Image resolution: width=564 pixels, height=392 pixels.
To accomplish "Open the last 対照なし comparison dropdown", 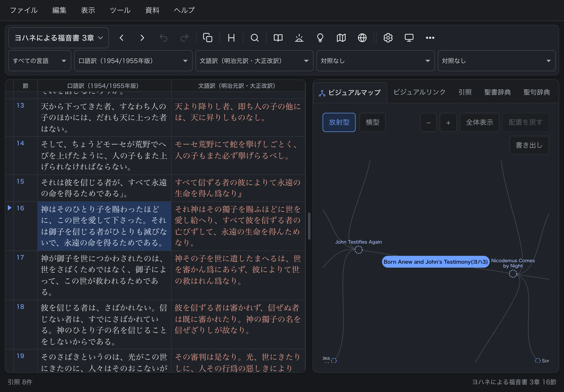I will coord(496,61).
